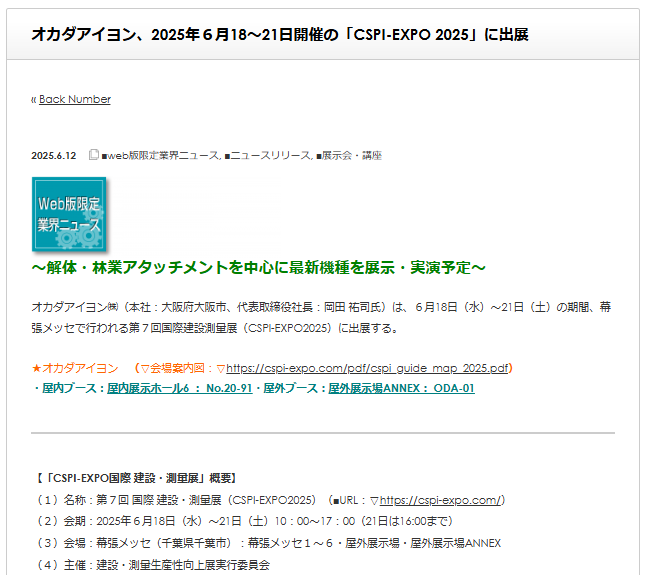646x575 pixels.
Task: Click the line （４）主催：建設・測量生産性向上展実行委員会
Action: click(x=152, y=565)
